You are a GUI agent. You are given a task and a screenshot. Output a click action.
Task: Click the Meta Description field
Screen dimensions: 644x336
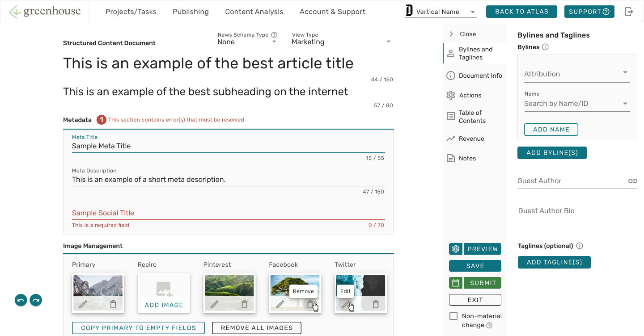228,180
